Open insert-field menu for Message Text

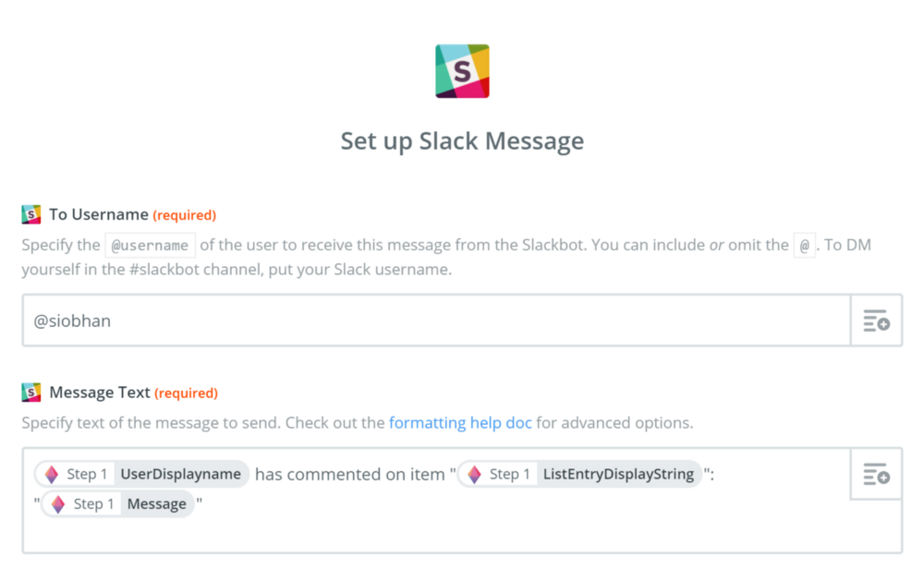click(876, 474)
